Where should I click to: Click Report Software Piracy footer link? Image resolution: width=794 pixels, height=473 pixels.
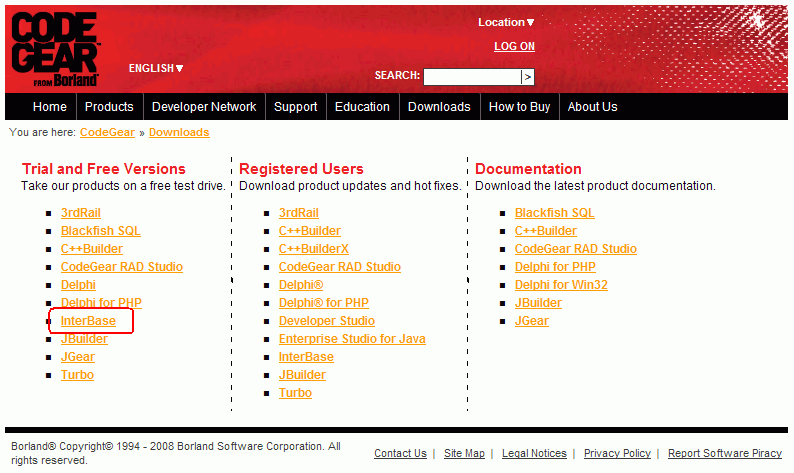tap(725, 453)
